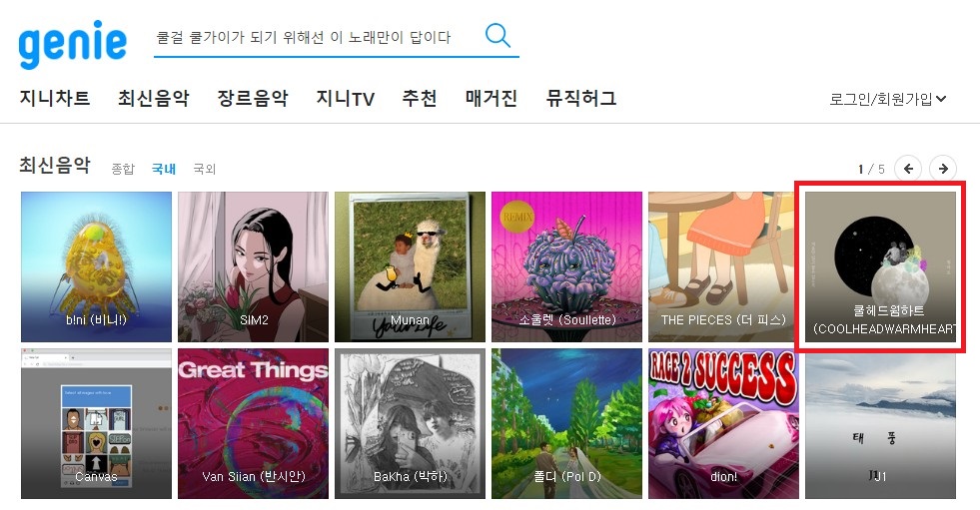Open the 장르음악 menu
This screenshot has height=510, width=980.
pos(253,98)
